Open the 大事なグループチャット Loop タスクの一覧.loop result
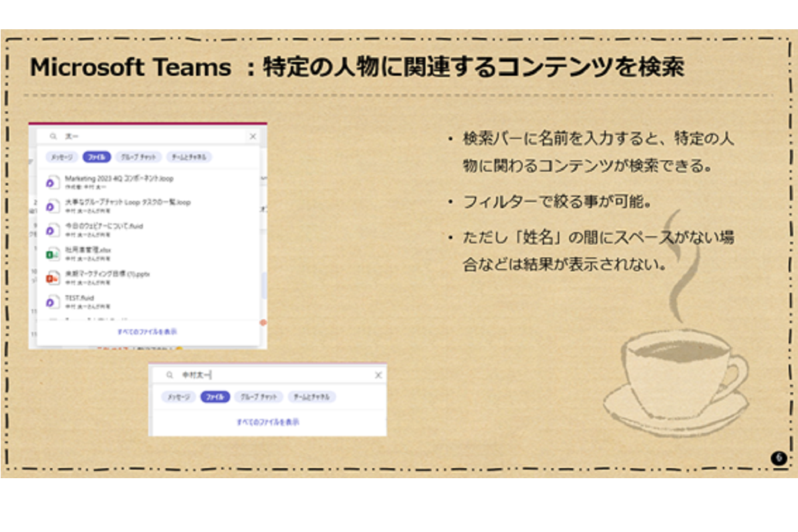This screenshot has height=532, width=798. [149, 205]
